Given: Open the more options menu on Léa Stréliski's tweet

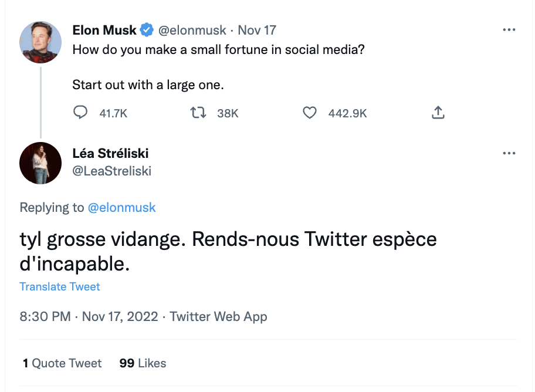Looking at the screenshot, I should (x=509, y=153).
